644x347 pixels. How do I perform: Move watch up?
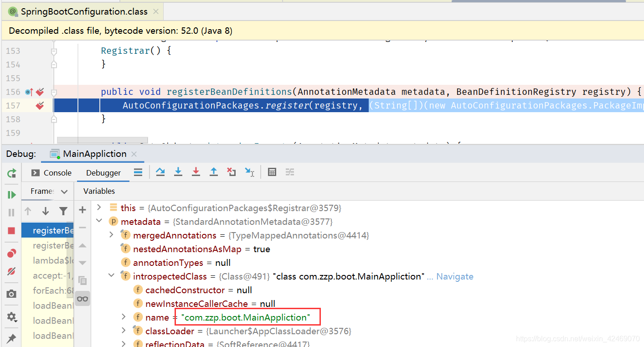(82, 245)
